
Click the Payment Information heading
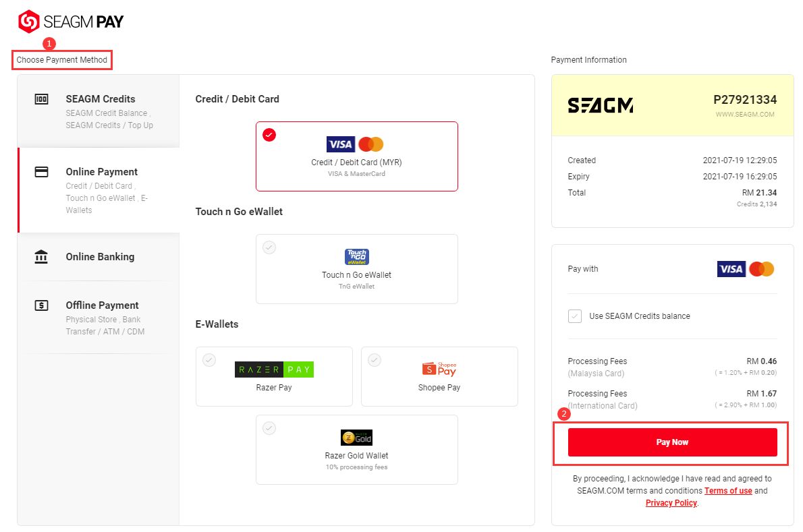pyautogui.click(x=589, y=60)
